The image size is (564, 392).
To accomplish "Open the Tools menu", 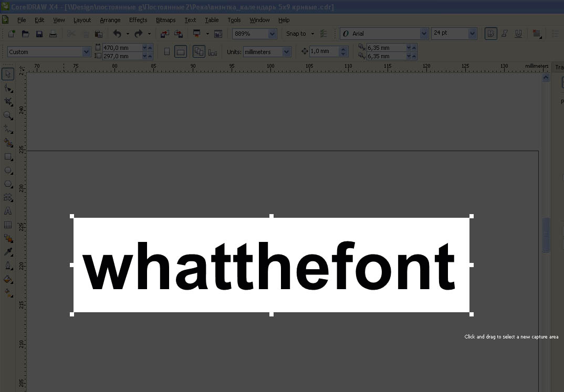I will [x=234, y=20].
